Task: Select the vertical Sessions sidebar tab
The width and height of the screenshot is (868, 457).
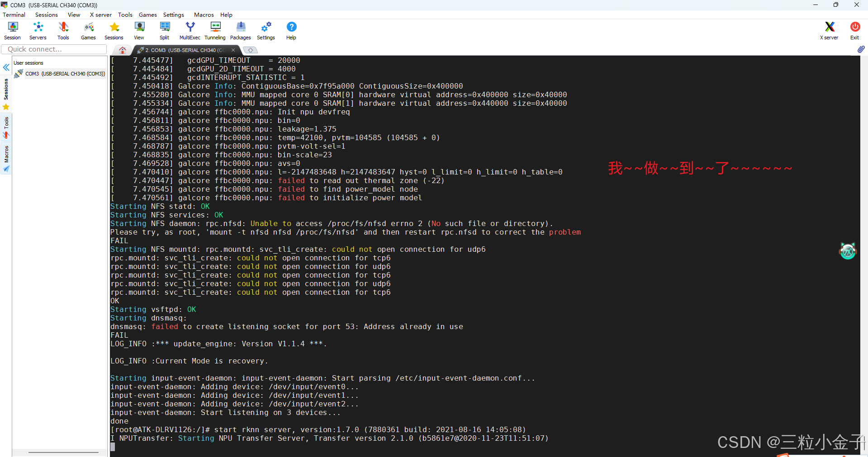Action: [6, 89]
